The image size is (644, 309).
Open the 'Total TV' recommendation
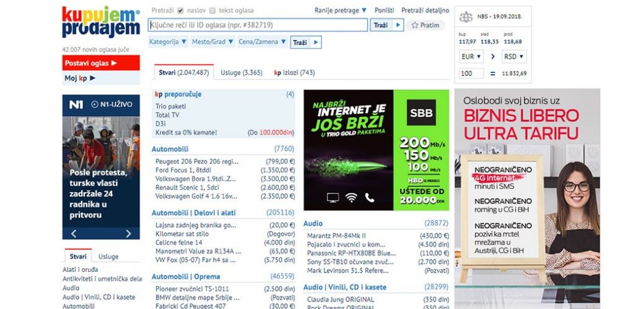pyautogui.click(x=167, y=115)
